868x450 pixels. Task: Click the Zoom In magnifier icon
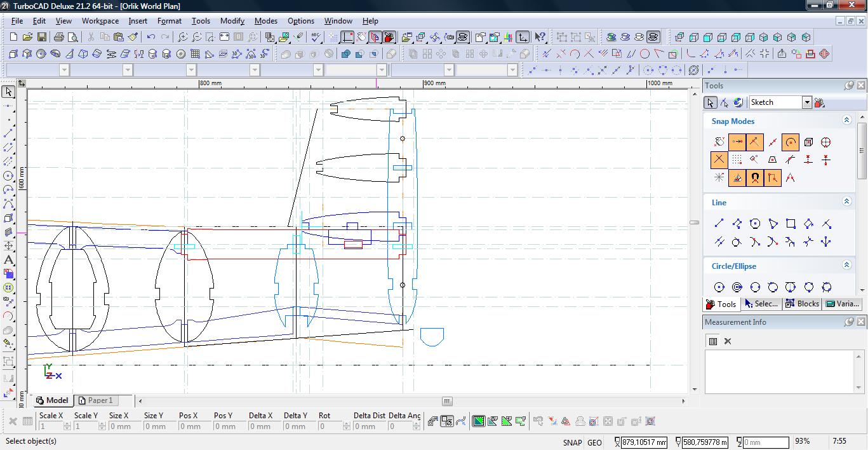pos(182,37)
